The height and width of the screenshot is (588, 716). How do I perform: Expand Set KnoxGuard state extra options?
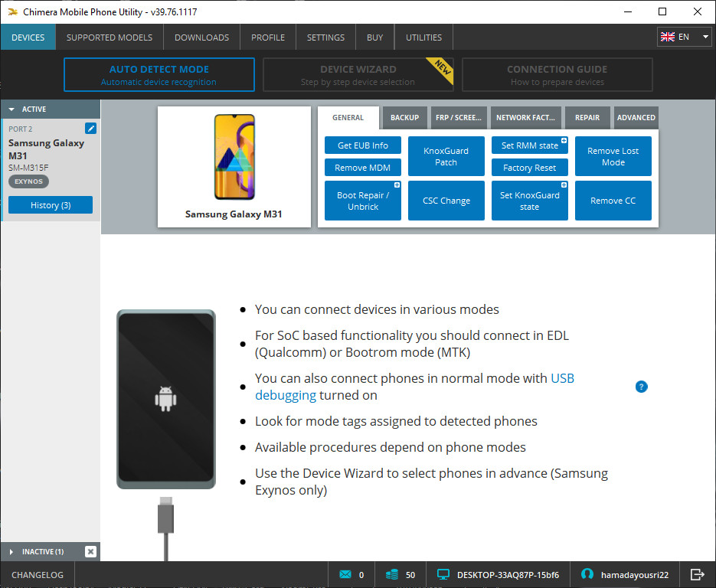pos(563,184)
